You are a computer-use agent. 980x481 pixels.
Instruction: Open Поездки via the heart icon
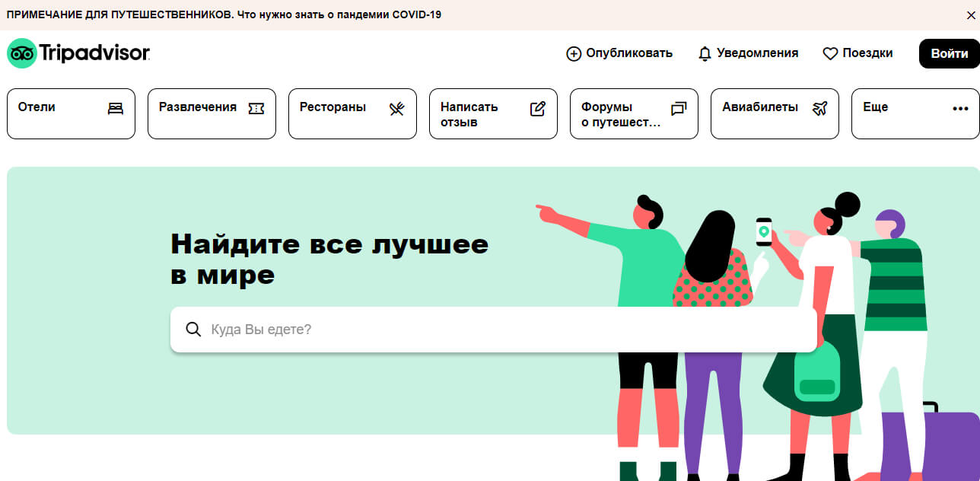coord(829,53)
